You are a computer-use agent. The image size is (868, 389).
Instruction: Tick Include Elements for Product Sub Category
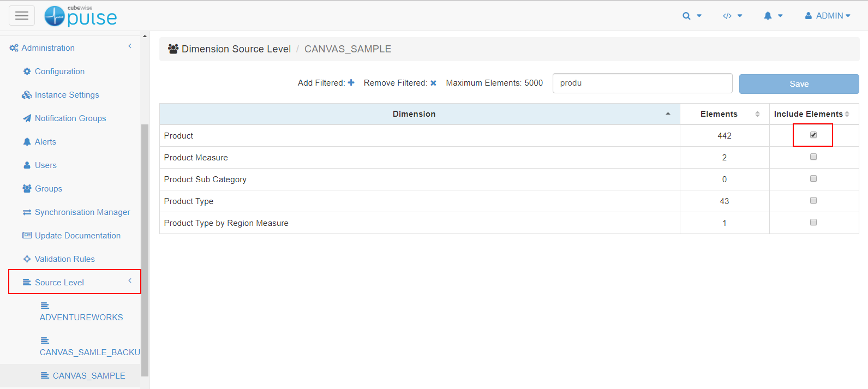813,178
